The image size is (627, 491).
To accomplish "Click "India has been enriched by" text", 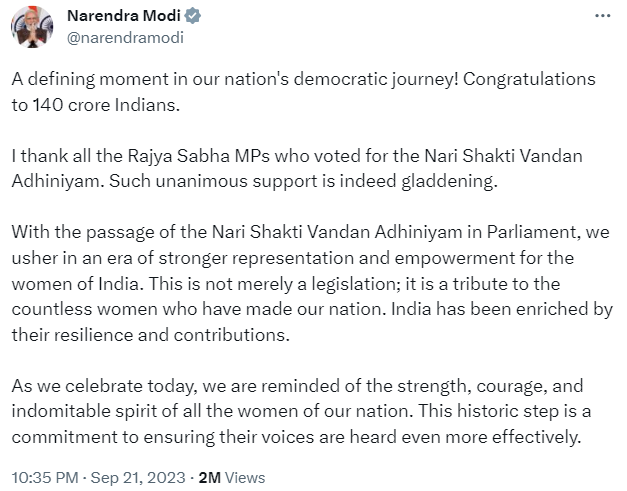I will coord(502,309).
